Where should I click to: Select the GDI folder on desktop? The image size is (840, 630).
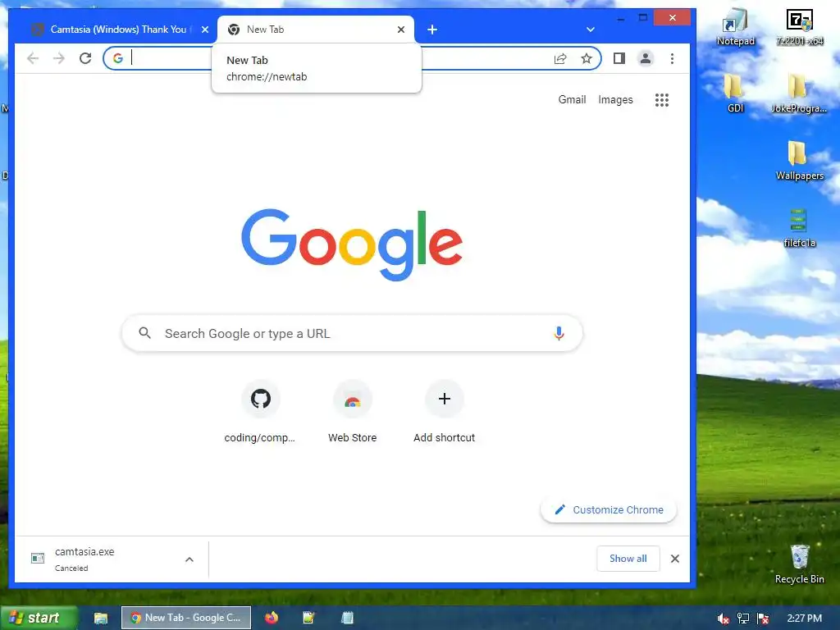coord(735,94)
